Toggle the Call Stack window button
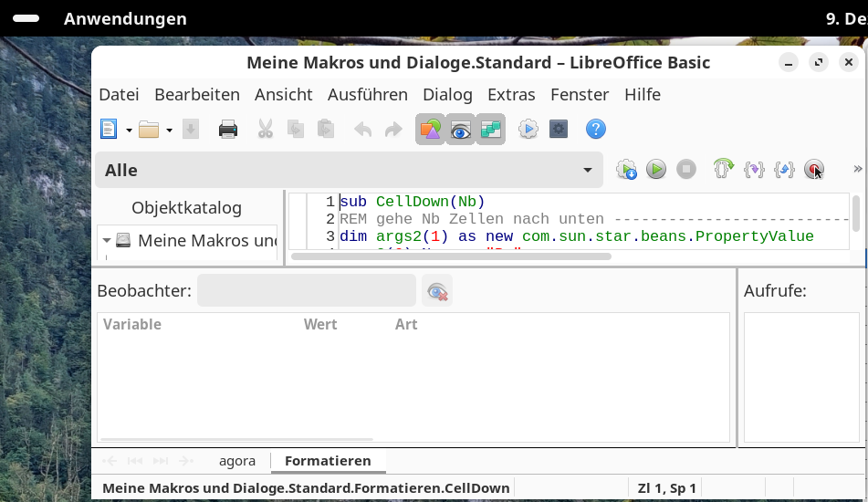The width and height of the screenshot is (868, 502). coord(491,130)
